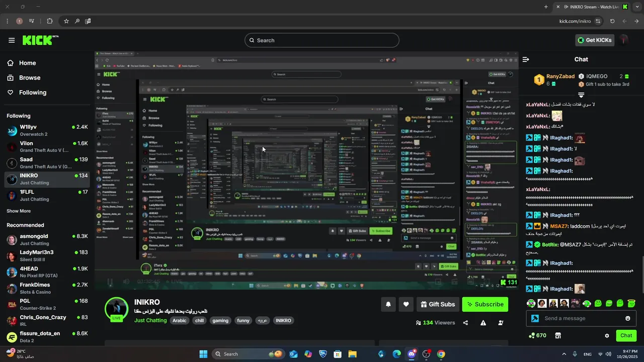Select the funny tag
Viewport: 644px width, 362px height.
click(243, 320)
